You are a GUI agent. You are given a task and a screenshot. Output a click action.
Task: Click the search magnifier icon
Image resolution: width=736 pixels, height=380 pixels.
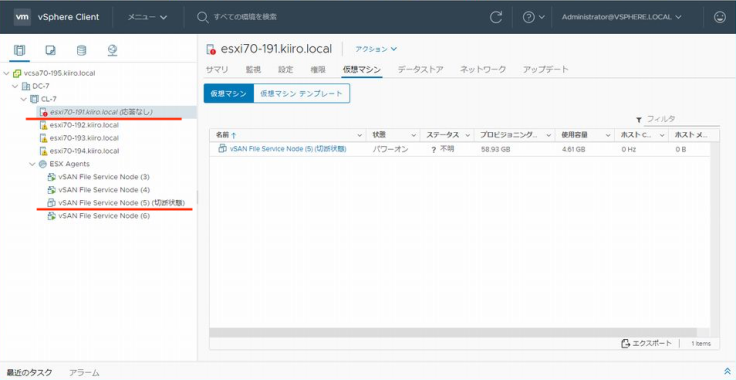click(x=202, y=17)
